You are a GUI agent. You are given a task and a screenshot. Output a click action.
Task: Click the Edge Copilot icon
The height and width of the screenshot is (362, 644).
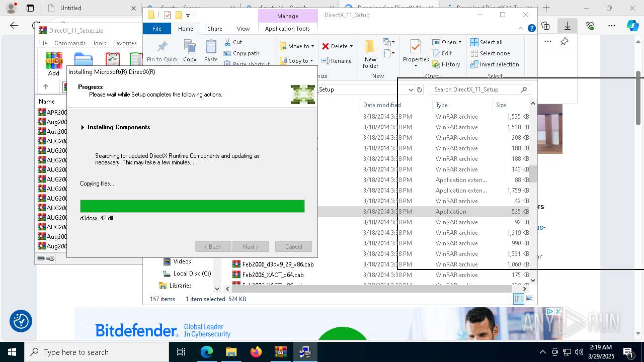coord(632,26)
